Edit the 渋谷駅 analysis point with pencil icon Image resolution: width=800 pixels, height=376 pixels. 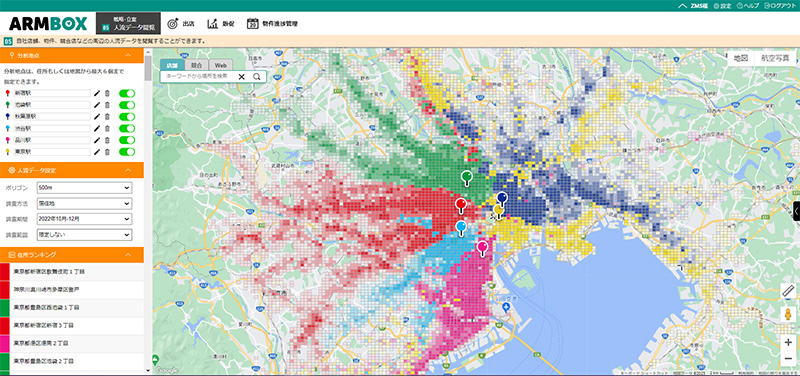tap(96, 129)
